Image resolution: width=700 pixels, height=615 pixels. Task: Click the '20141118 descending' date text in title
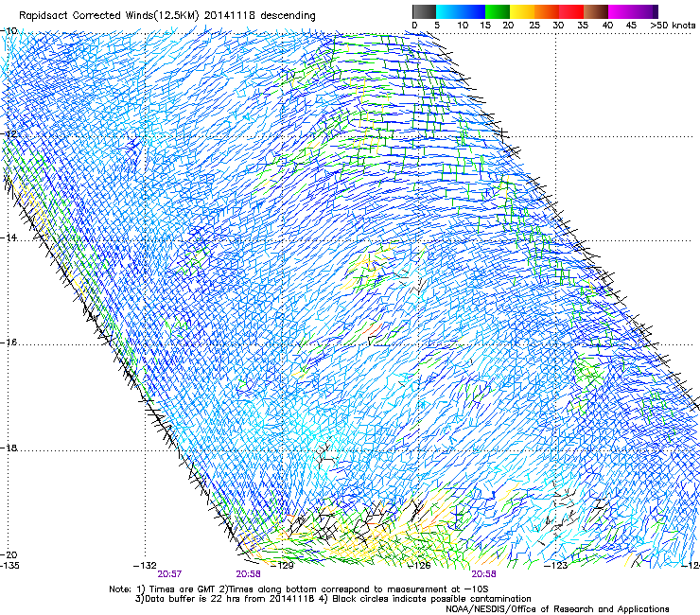click(260, 15)
